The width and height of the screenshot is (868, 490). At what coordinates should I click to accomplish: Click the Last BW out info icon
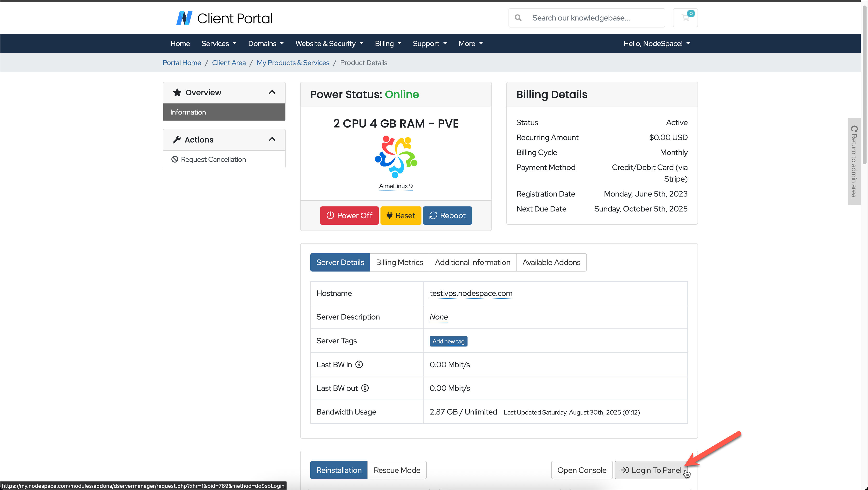pos(365,388)
